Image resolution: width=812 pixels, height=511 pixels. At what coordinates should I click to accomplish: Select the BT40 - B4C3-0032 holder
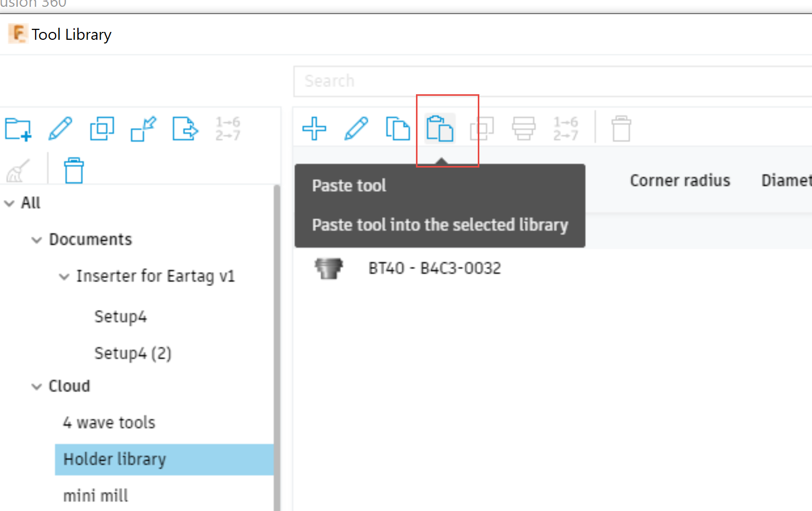[x=434, y=268]
